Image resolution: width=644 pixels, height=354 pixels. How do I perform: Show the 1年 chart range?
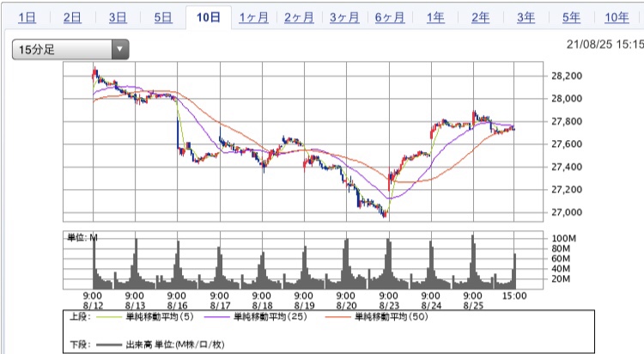coord(435,18)
